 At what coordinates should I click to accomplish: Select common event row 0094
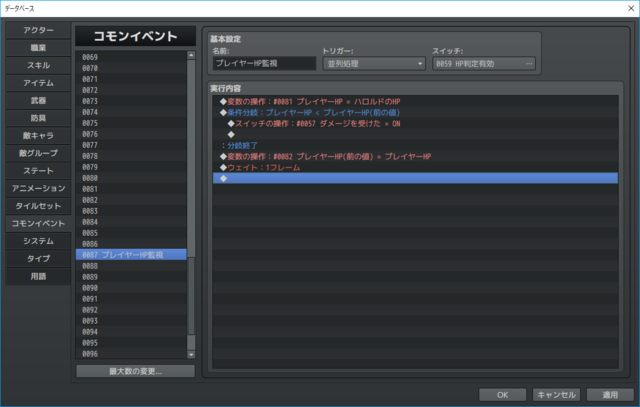point(131,332)
